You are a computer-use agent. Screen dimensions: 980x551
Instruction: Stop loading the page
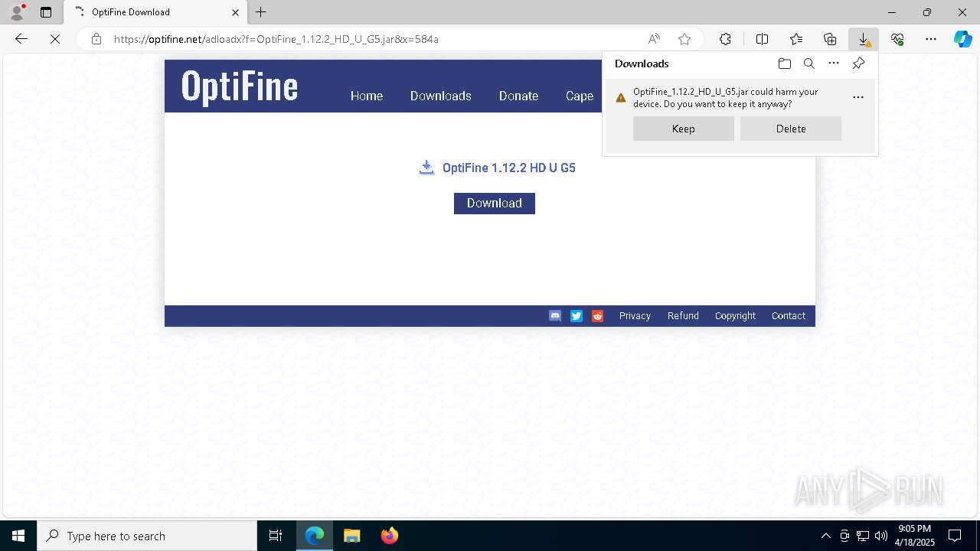click(x=55, y=39)
